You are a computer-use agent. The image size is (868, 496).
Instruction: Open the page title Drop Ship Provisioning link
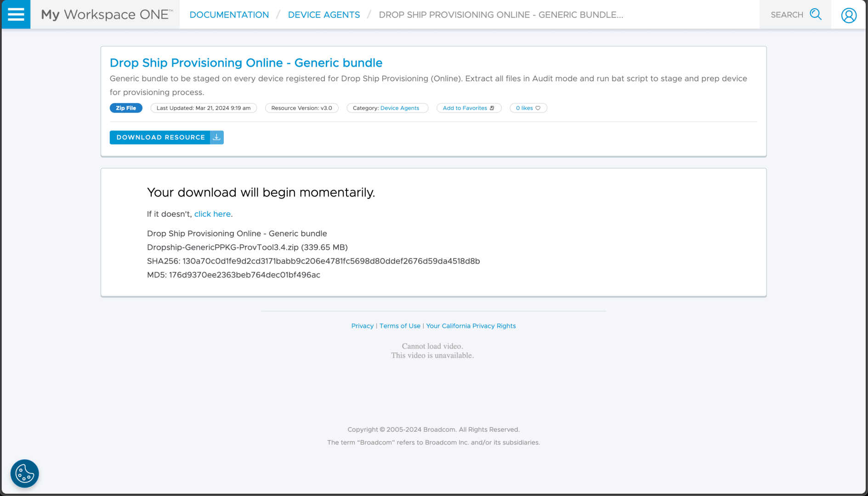(246, 63)
